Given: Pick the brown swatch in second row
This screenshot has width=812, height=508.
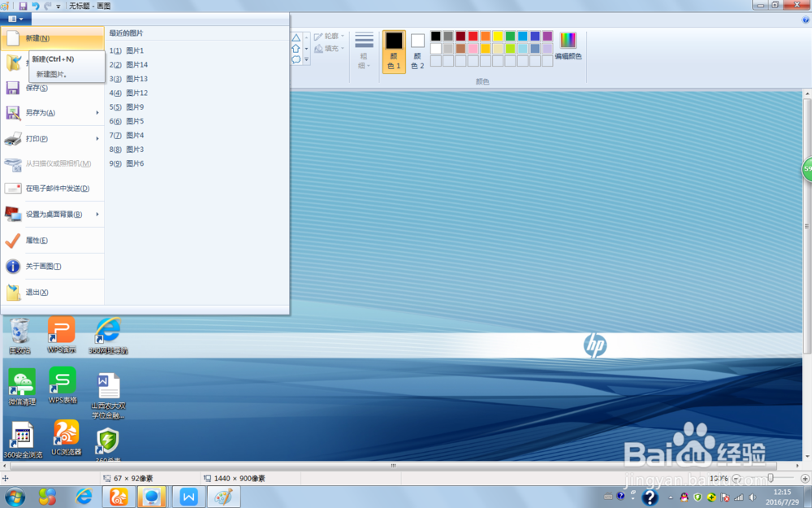Looking at the screenshot, I should [x=460, y=48].
